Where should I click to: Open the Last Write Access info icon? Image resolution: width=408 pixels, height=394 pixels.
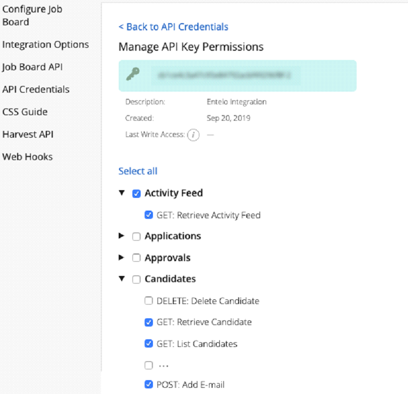193,135
